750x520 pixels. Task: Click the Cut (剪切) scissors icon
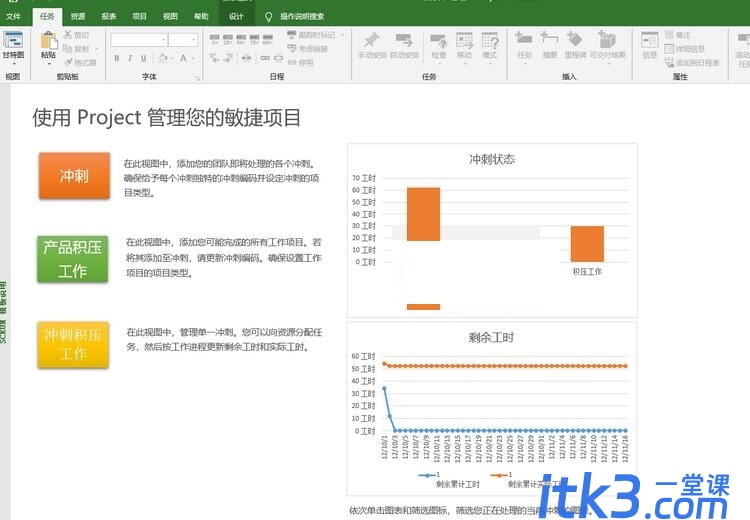[68, 34]
